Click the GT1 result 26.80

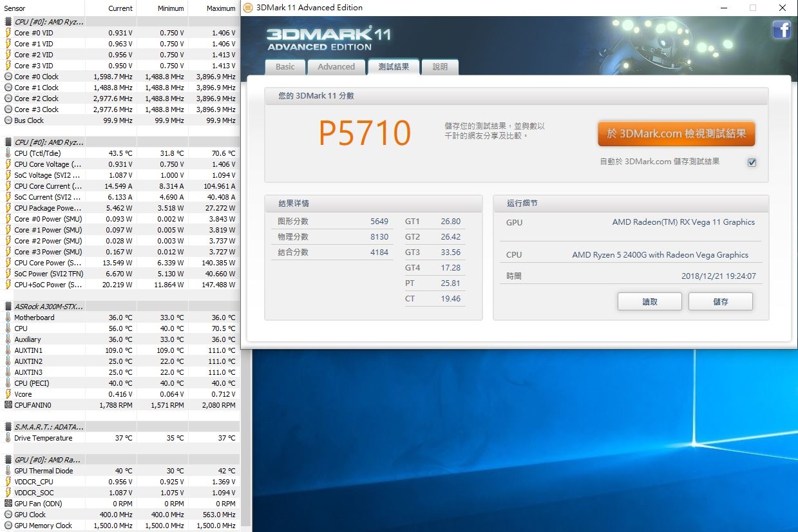coord(451,222)
